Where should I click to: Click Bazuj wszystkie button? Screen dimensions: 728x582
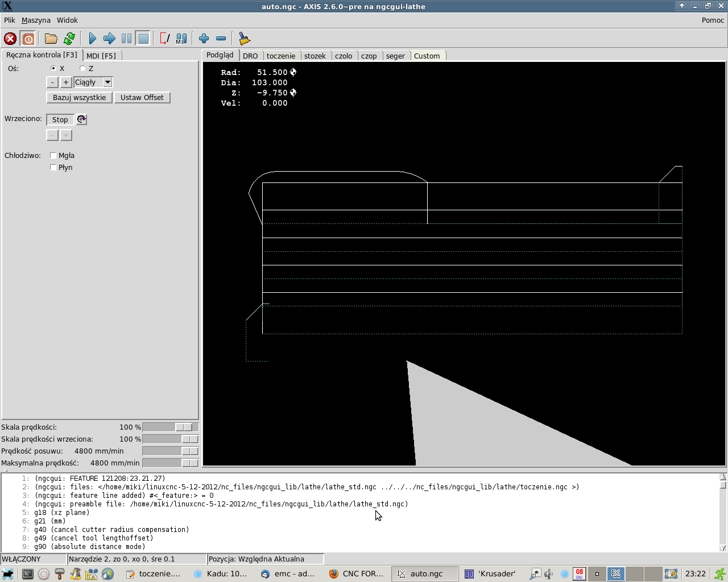pyautogui.click(x=79, y=98)
